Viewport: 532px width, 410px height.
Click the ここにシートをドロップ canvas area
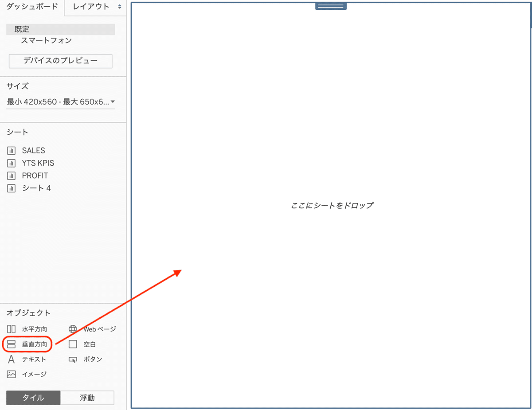pos(332,205)
